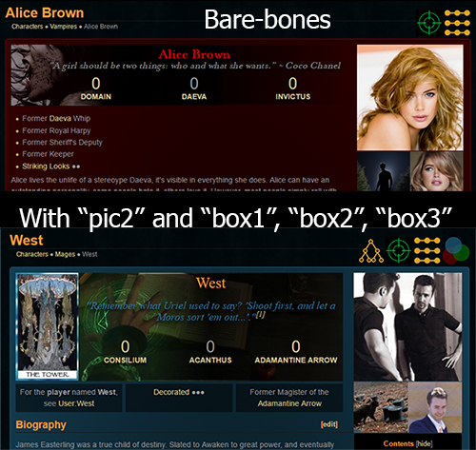Open the two men photo on West page

pyautogui.click(x=407, y=327)
